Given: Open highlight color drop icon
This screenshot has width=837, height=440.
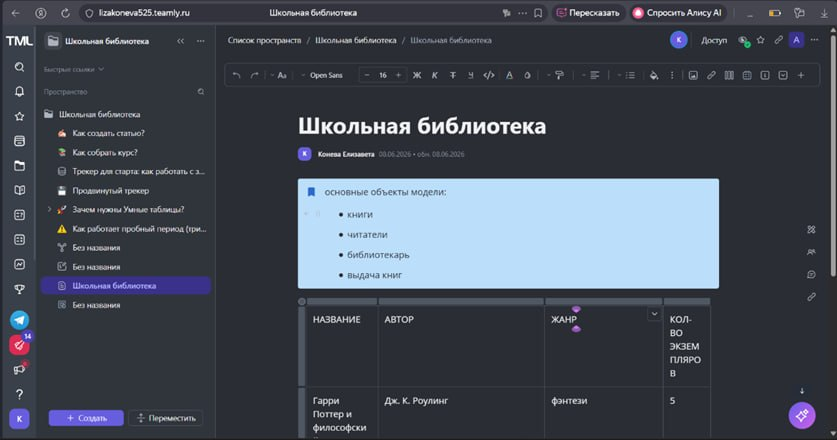Looking at the screenshot, I should pyautogui.click(x=527, y=75).
